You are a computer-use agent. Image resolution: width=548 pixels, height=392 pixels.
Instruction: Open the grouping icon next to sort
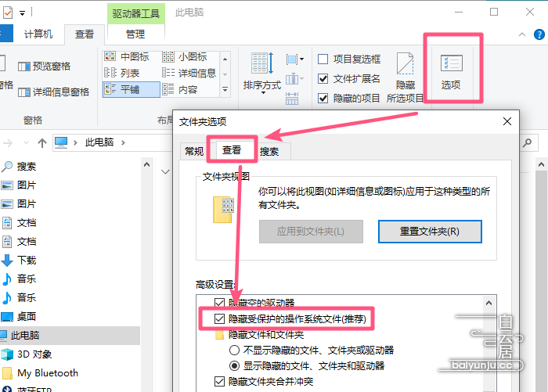[x=294, y=59]
